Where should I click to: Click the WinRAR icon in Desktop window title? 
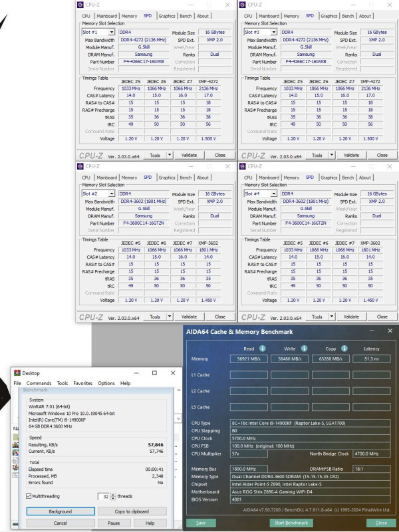click(x=17, y=373)
